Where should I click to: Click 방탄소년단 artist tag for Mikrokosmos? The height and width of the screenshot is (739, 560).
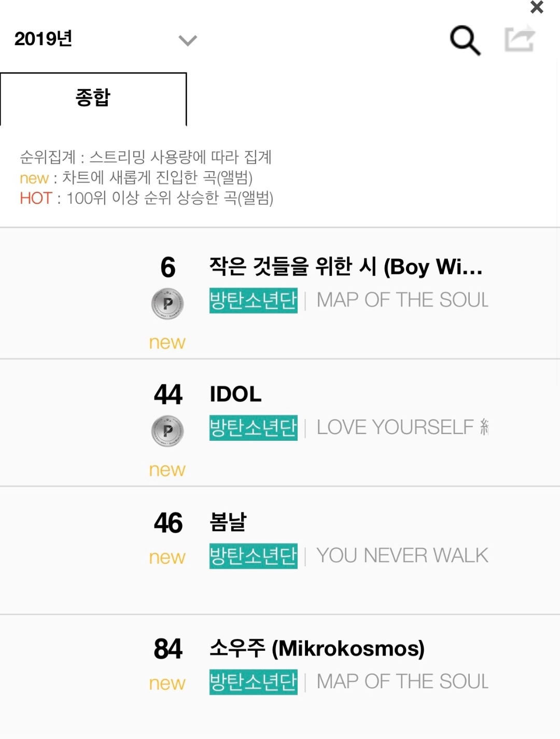click(253, 682)
